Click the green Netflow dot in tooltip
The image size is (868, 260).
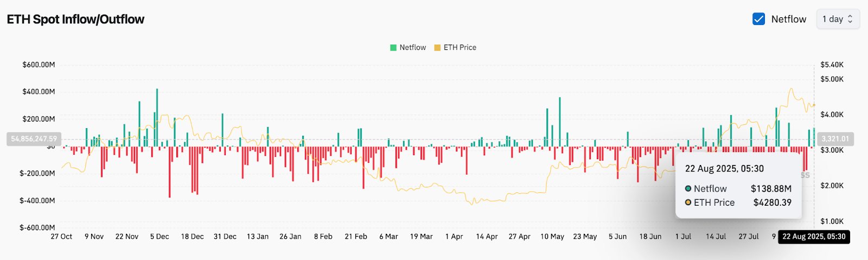click(x=688, y=189)
